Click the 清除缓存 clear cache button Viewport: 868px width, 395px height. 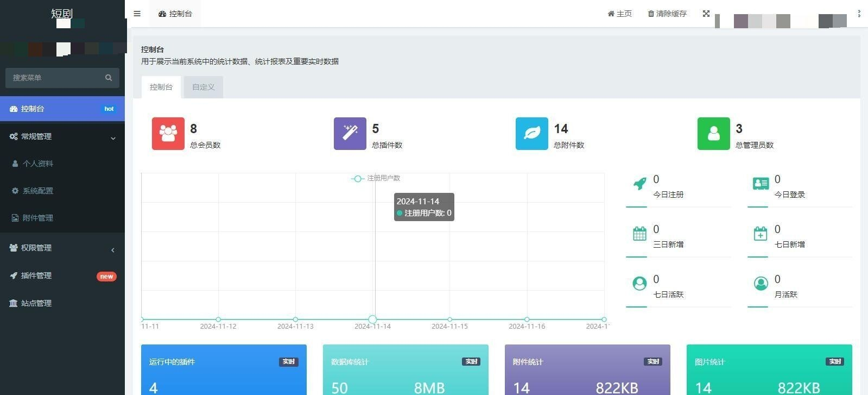click(667, 14)
